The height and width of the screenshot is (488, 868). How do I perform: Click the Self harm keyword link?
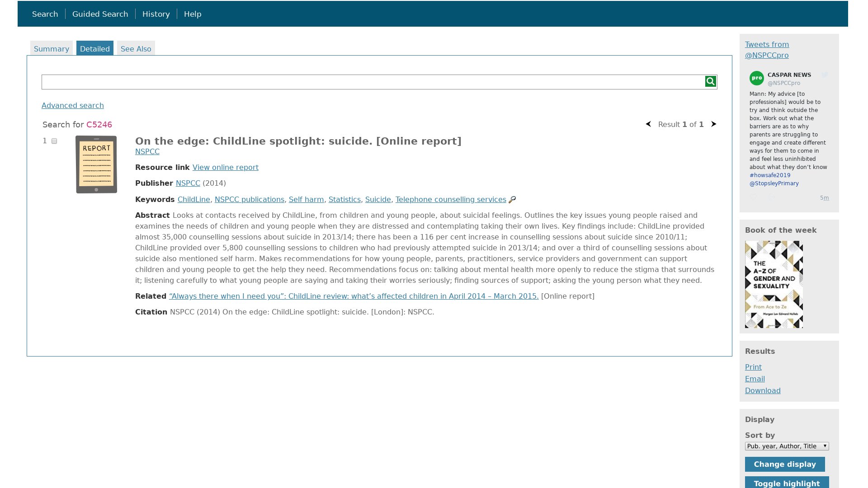[307, 200]
